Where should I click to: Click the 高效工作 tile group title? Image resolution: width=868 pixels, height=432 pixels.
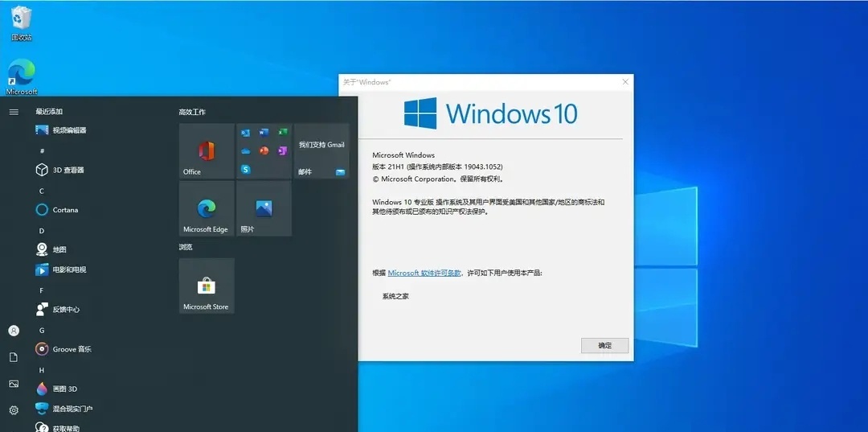[x=192, y=112]
